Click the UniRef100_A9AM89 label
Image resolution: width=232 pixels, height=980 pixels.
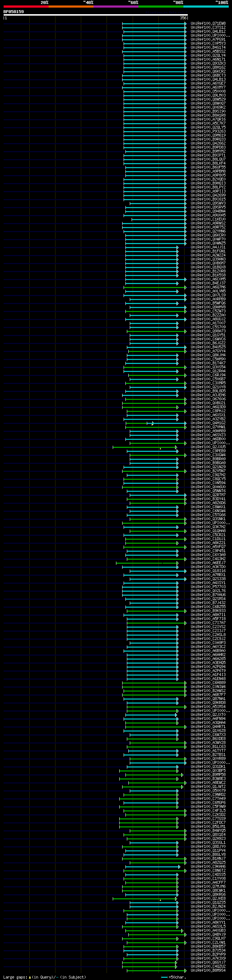point(208,431)
